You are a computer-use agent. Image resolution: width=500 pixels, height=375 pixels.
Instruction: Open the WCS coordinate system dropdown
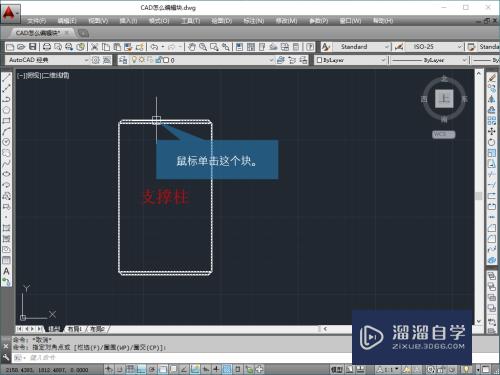[x=444, y=134]
